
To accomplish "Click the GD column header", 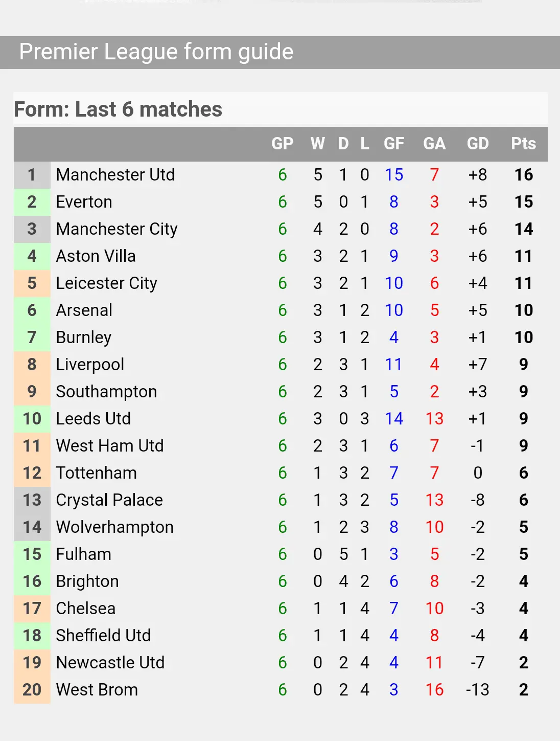I will click(x=478, y=144).
